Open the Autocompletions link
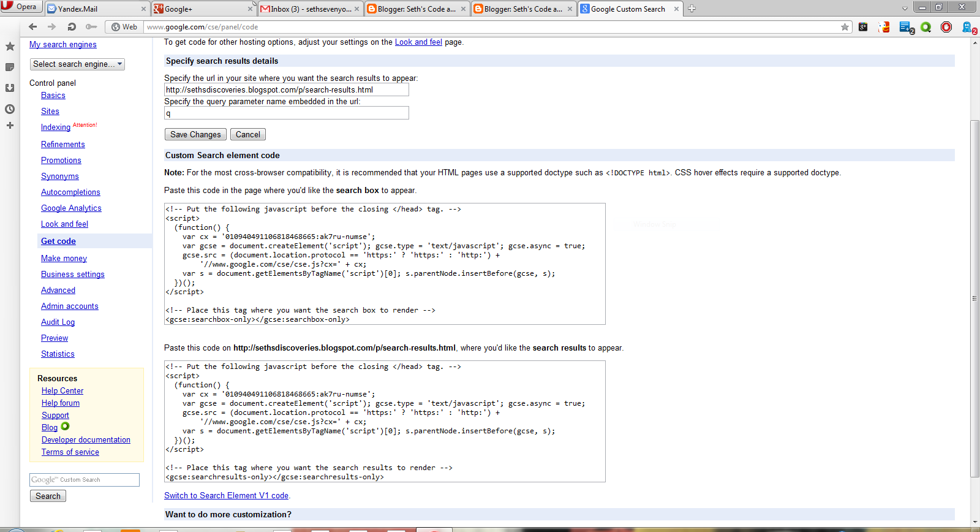The width and height of the screenshot is (980, 532). point(70,192)
